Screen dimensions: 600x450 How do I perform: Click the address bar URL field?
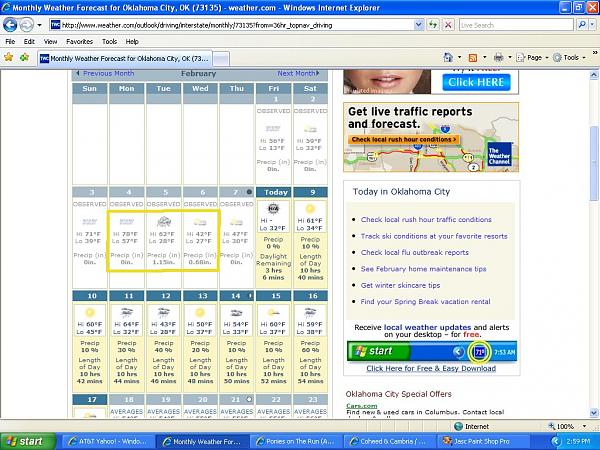pos(232,25)
